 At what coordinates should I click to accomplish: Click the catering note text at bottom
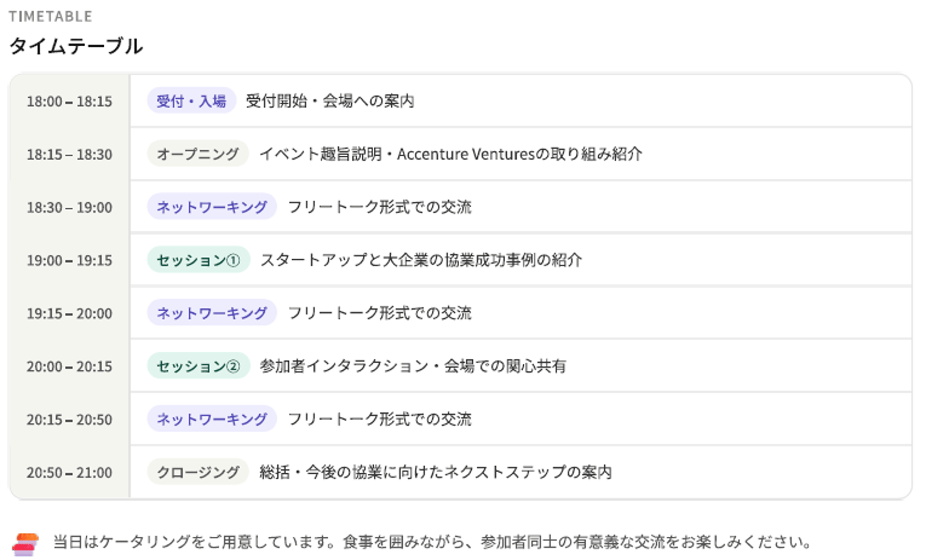point(432,542)
